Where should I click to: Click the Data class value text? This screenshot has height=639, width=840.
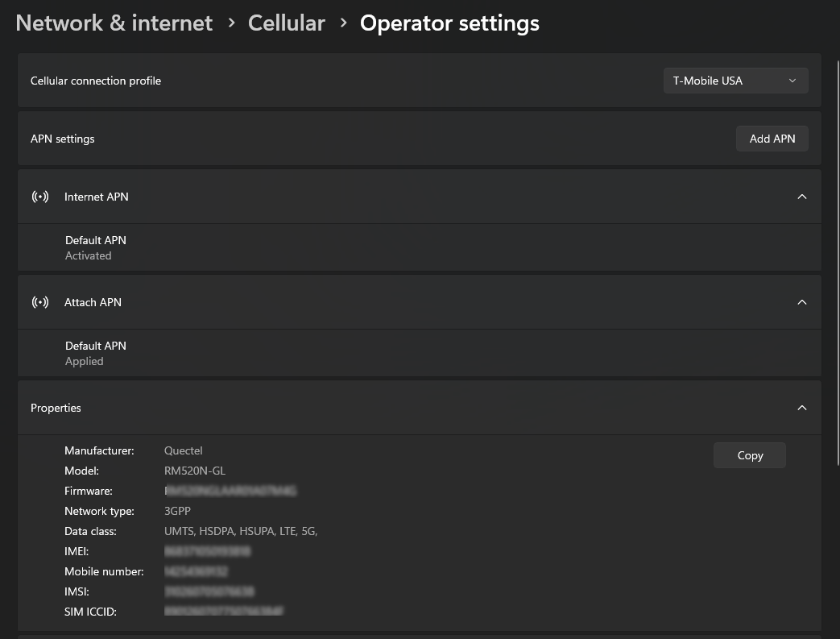tap(241, 531)
